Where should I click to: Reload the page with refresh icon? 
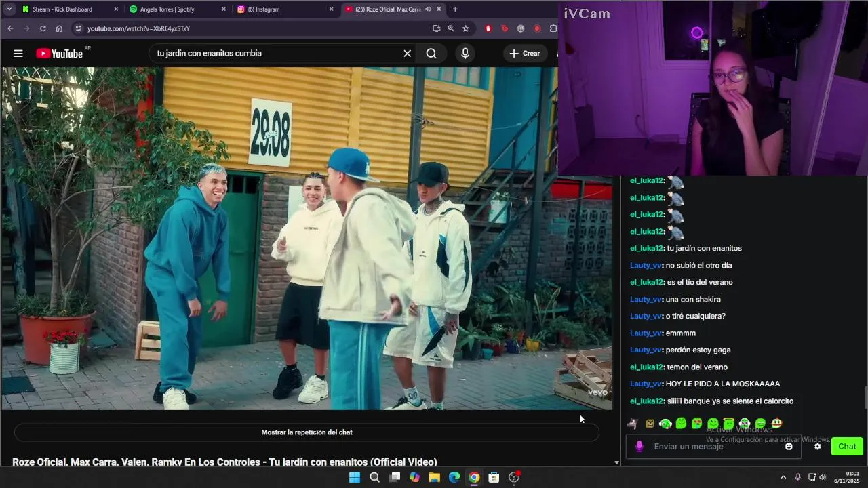point(43,28)
